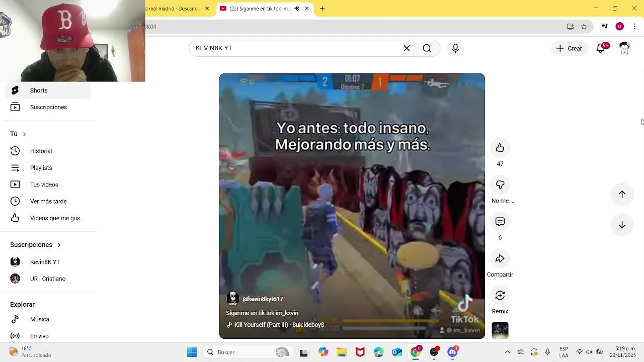Open Chrome from the taskbar
Screen dimensions: 644x362
[x=416, y=352]
